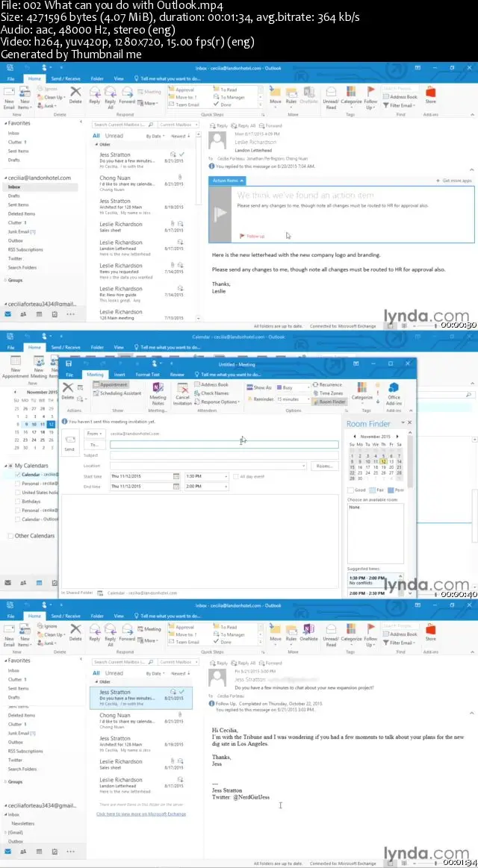Image resolution: width=478 pixels, height=868 pixels.
Task: Click Time Zones in the Meeting ribbon
Action: click(327, 393)
